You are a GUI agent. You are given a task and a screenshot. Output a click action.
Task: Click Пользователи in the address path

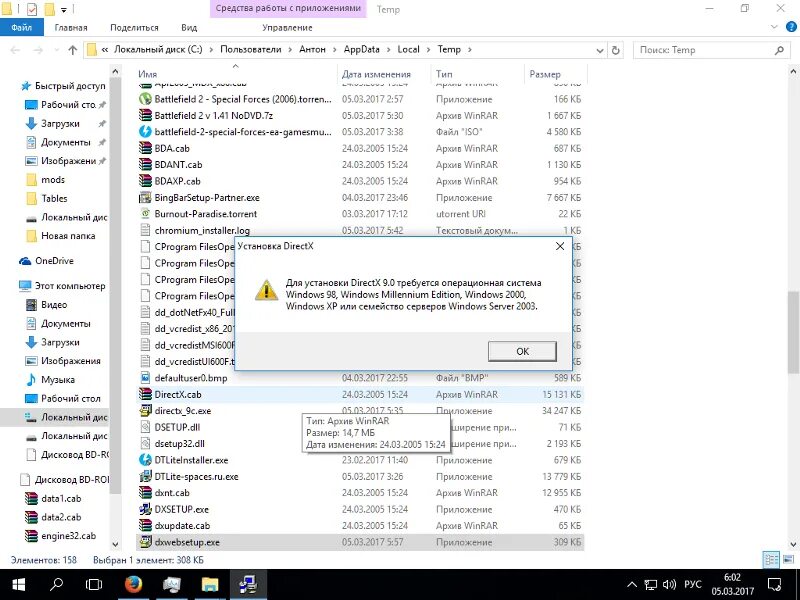(x=251, y=49)
